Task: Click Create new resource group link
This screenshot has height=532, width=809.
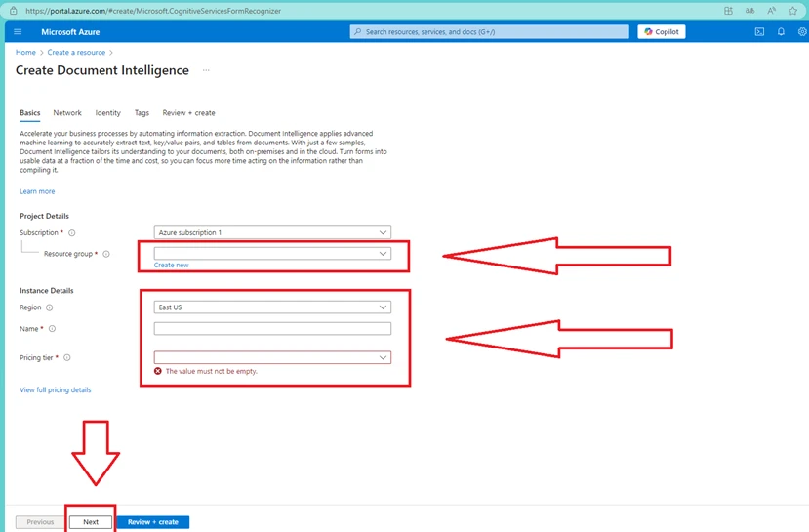Action: (x=172, y=265)
